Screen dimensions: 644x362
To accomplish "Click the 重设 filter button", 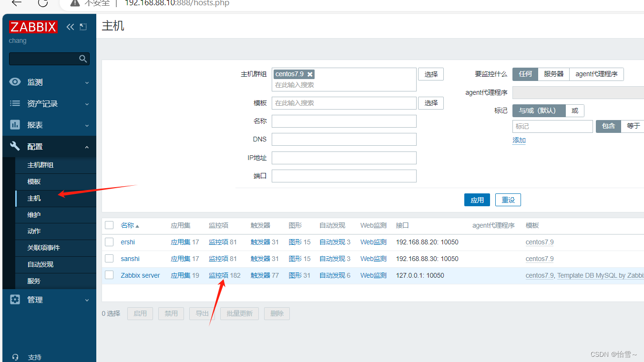I will (x=508, y=200).
